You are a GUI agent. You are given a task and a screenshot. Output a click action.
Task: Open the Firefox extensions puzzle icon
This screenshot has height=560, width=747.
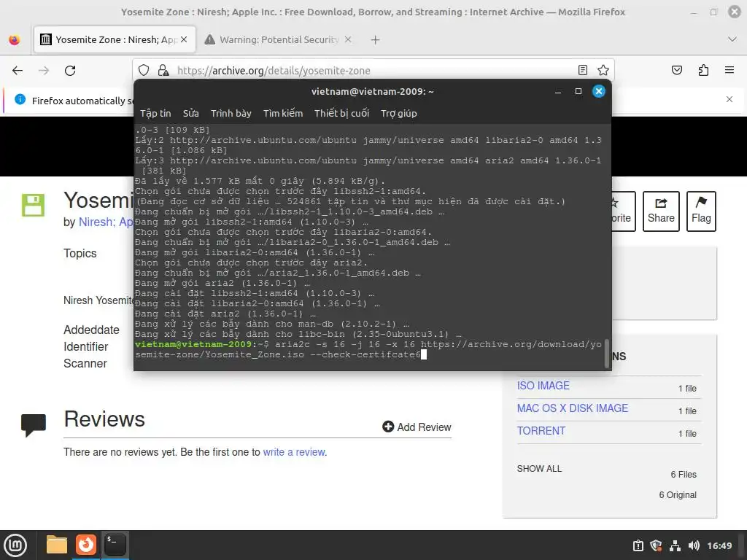[x=703, y=71]
